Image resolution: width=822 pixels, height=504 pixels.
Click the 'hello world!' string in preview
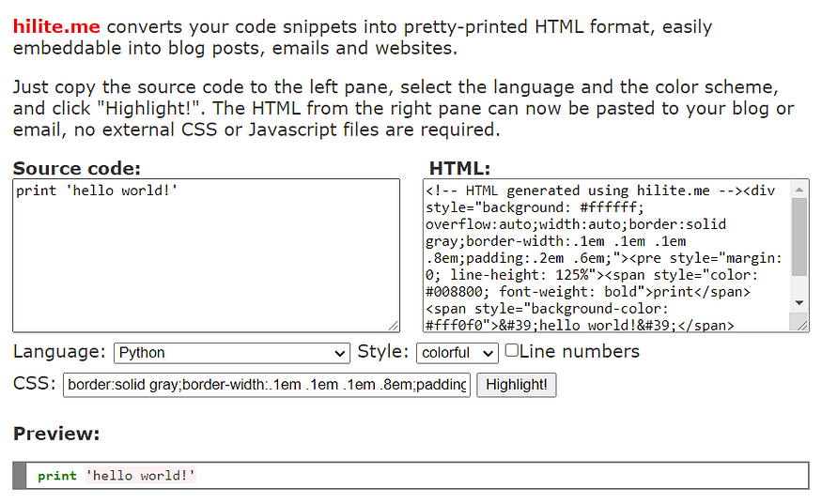pos(141,476)
